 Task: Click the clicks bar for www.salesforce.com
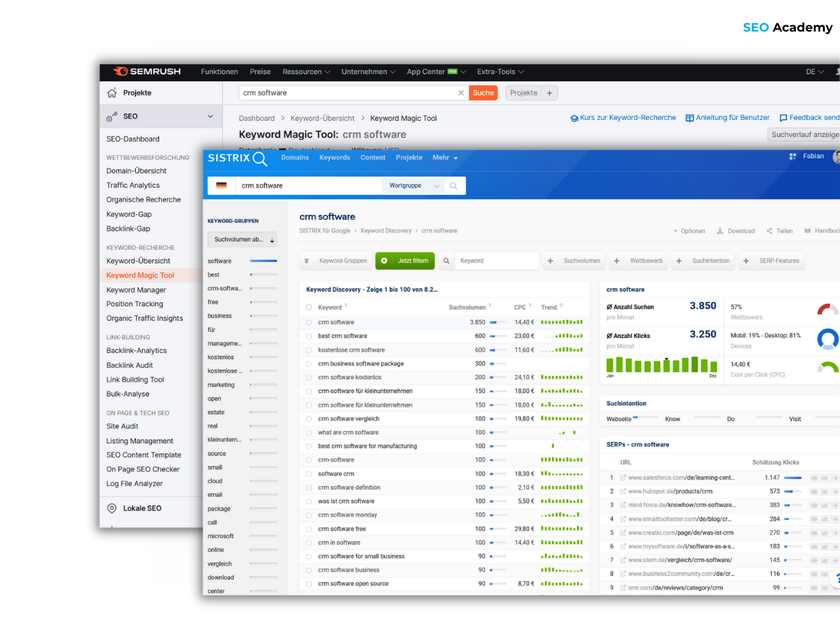[793, 478]
